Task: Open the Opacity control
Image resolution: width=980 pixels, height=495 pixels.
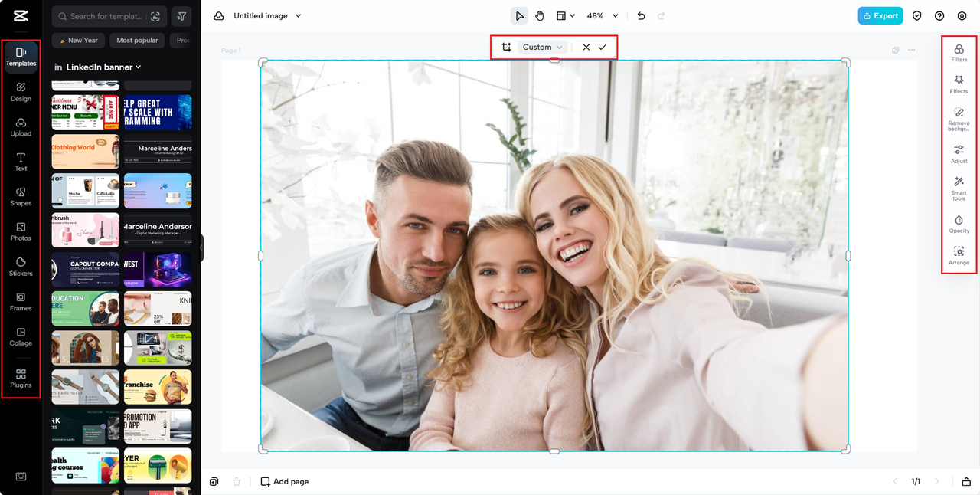Action: pos(959,224)
